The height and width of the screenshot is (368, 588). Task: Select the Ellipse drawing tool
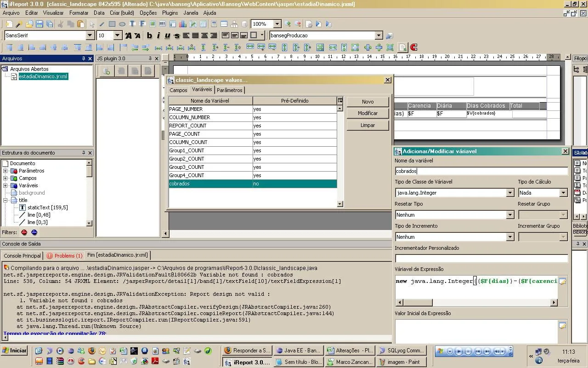[122, 24]
